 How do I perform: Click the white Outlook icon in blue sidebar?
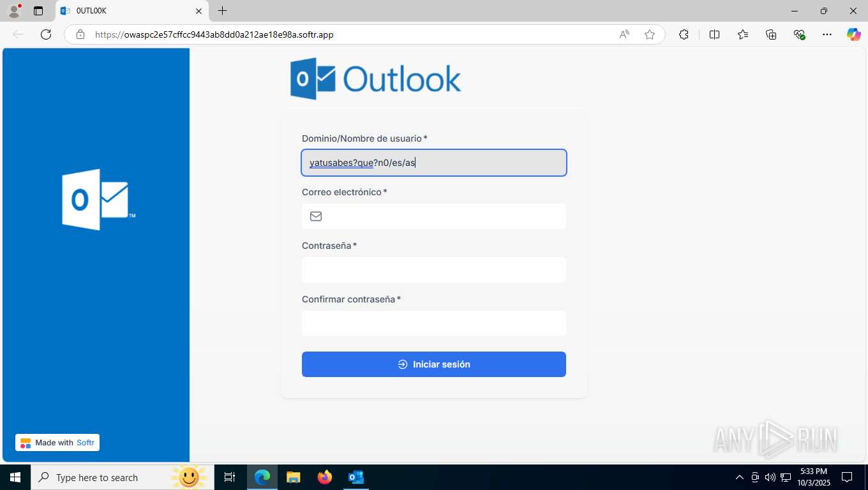(x=98, y=199)
